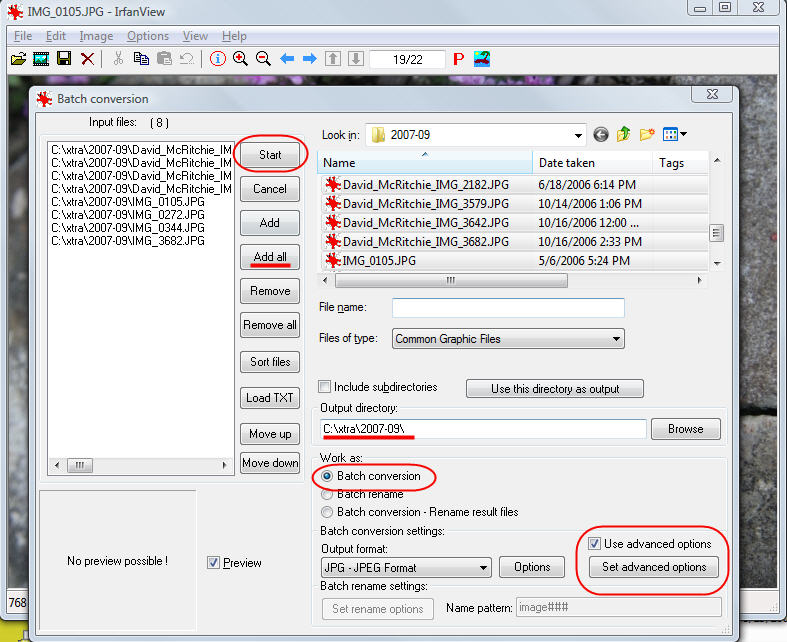Viewport: 787px width, 642px height.
Task: Click the next page down-arrow icon
Action: 355,59
